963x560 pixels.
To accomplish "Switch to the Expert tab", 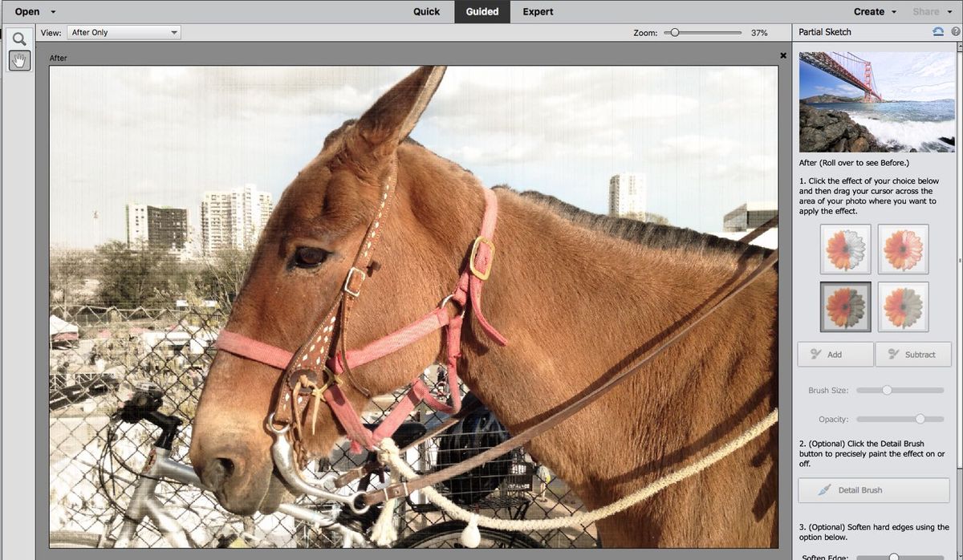I will (x=538, y=11).
